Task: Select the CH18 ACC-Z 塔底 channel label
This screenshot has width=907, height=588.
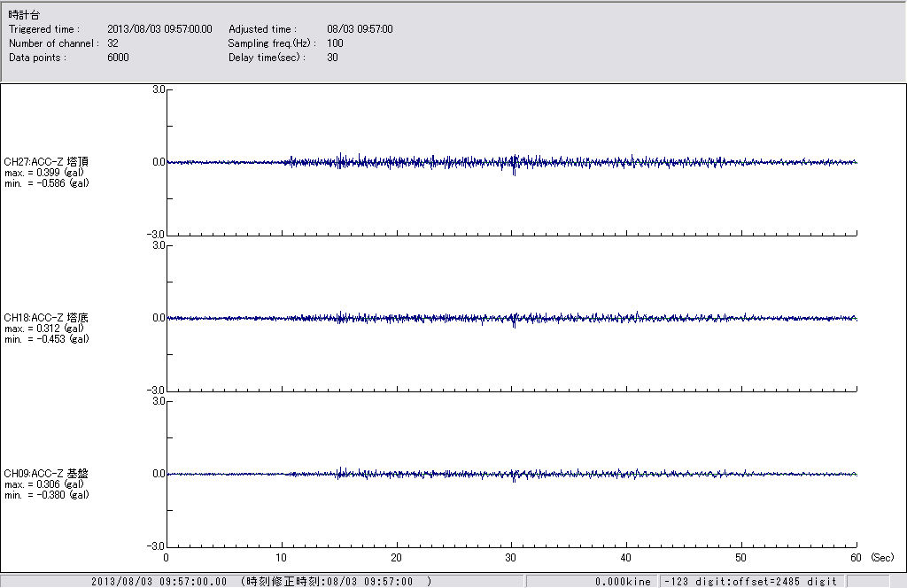Action: tap(58, 318)
